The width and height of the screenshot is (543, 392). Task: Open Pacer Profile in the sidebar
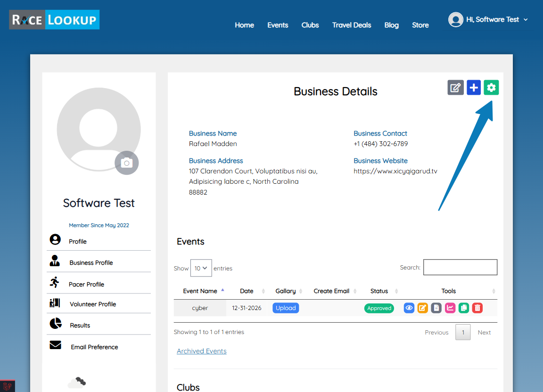(86, 284)
